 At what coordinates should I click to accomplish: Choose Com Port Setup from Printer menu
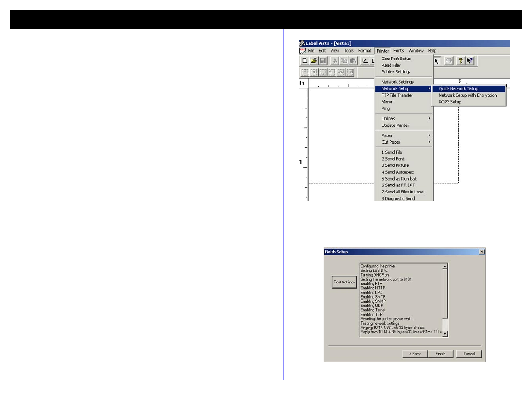[x=404, y=59]
